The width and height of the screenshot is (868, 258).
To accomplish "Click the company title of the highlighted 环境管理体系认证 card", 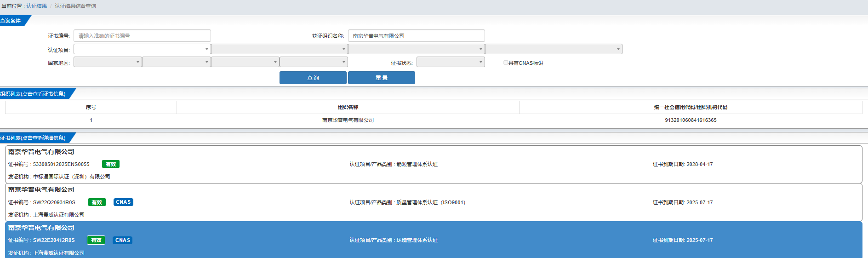I will (x=41, y=228).
